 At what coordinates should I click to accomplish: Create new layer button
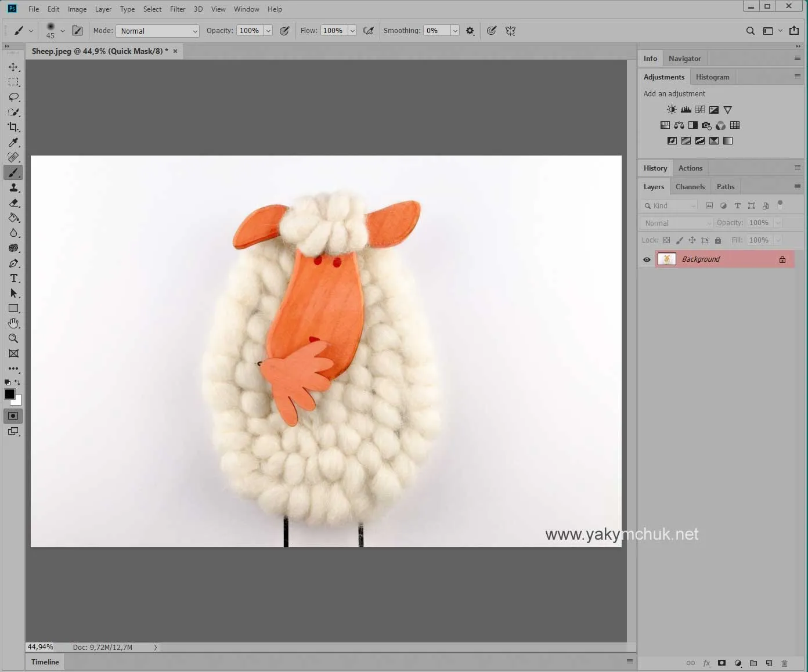[769, 663]
